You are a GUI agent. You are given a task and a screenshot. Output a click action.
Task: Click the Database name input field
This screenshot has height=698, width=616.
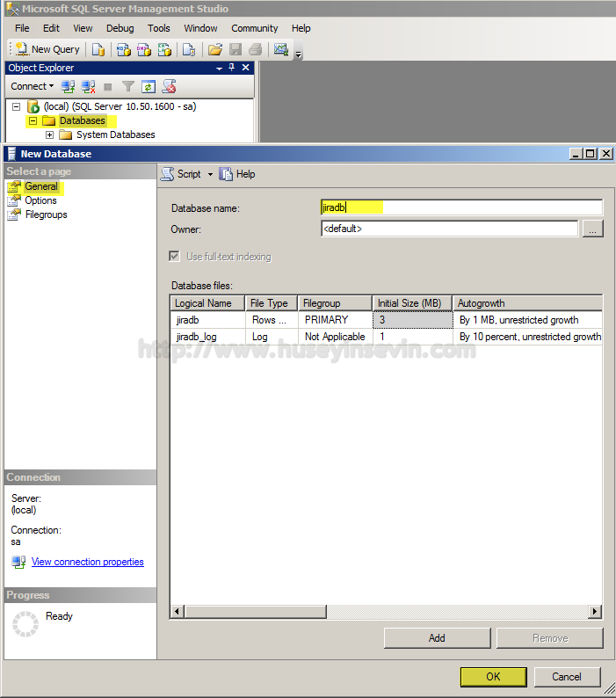(461, 207)
